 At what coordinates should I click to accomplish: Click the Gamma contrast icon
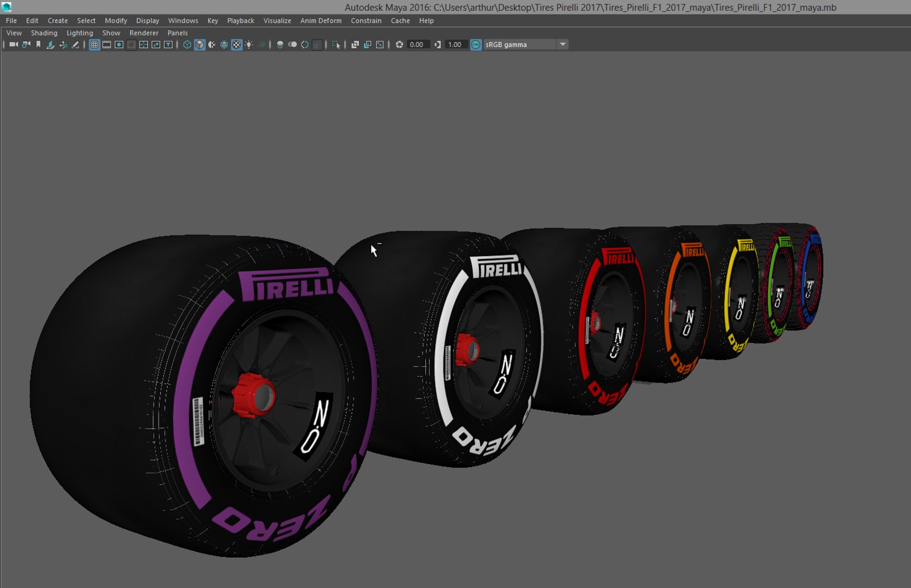click(438, 45)
